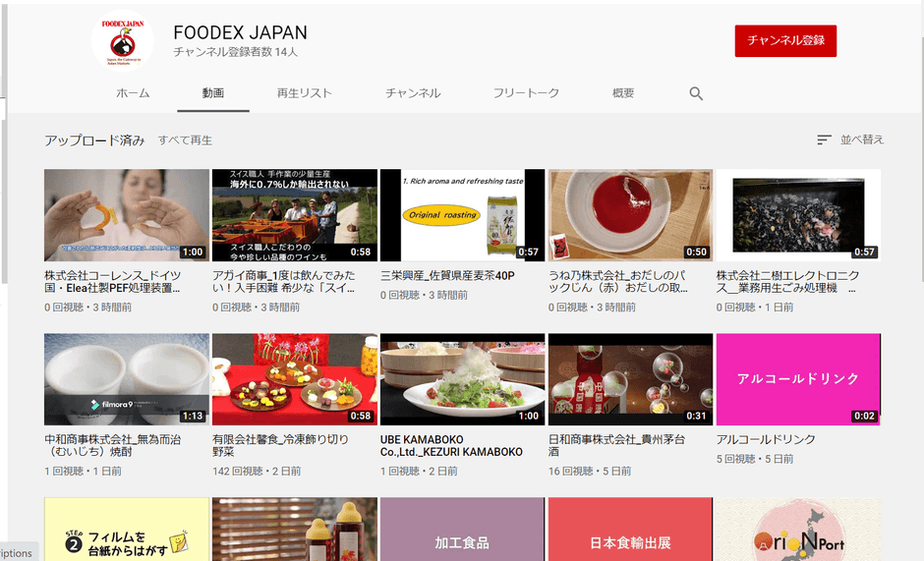Screen dimensions: 924x561
Task: Play the pink アルコールドリンク thumbnail
Action: 798,379
